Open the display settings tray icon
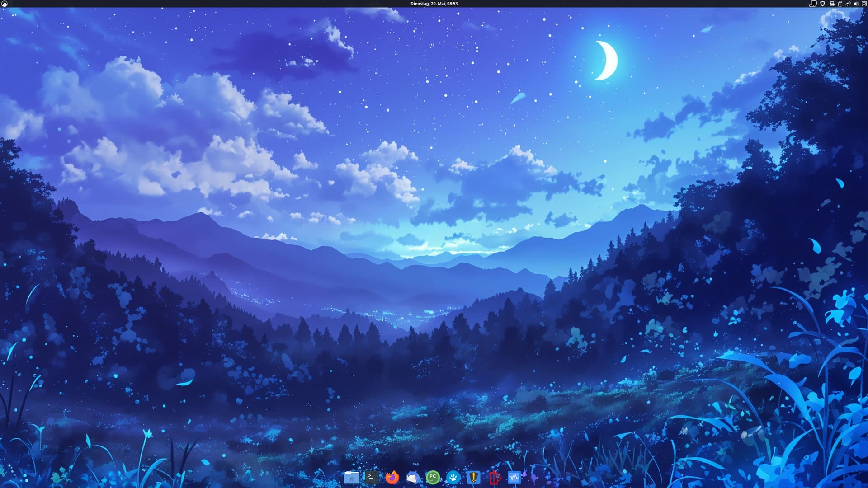868x488 pixels. click(813, 4)
